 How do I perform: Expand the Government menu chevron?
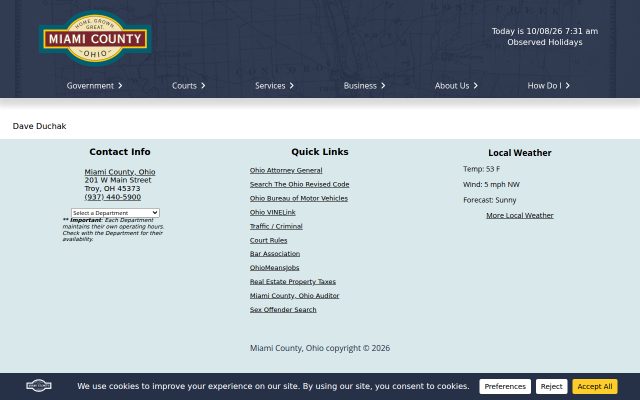120,86
